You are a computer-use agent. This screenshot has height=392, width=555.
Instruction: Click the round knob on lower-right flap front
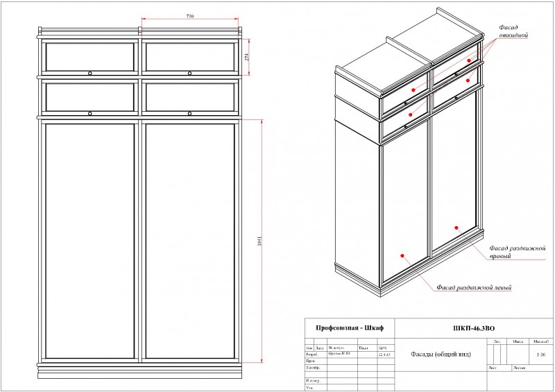click(x=189, y=114)
